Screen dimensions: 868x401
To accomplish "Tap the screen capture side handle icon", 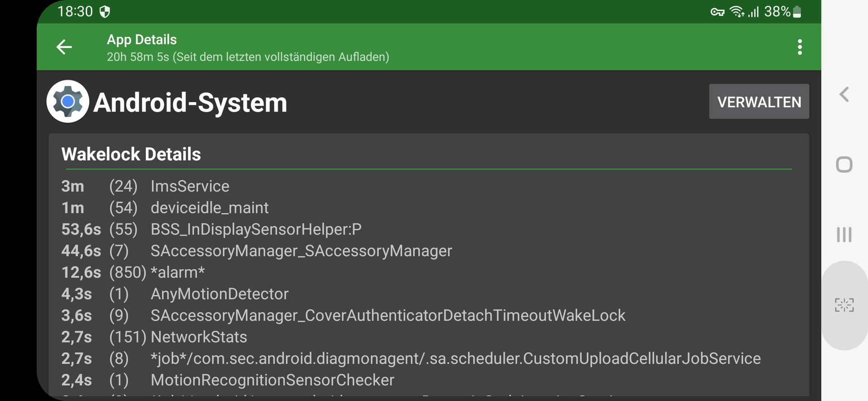I will (844, 305).
